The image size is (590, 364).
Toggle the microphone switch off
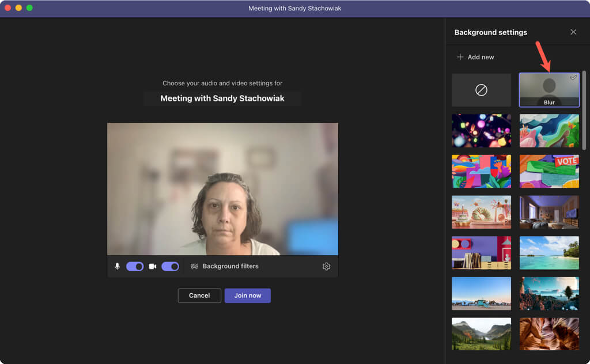tap(135, 267)
